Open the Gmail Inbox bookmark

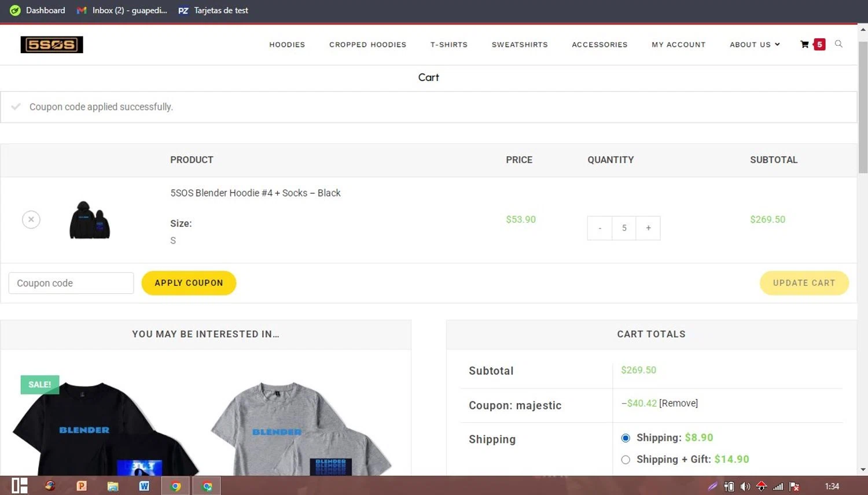(122, 10)
